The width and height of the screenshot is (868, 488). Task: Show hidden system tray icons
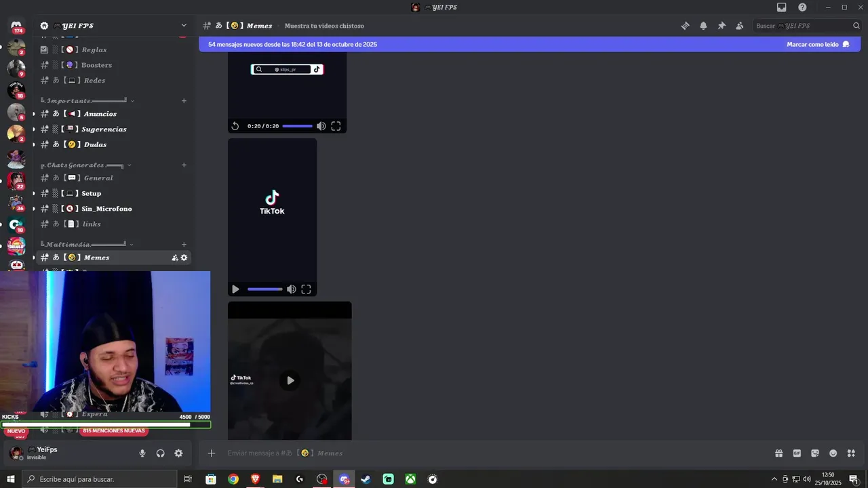(774, 479)
